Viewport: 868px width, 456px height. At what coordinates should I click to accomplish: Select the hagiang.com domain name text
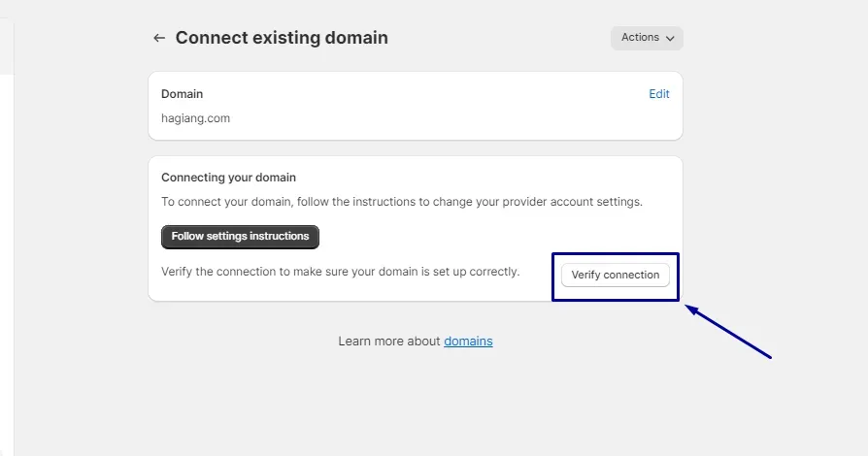pyautogui.click(x=195, y=118)
